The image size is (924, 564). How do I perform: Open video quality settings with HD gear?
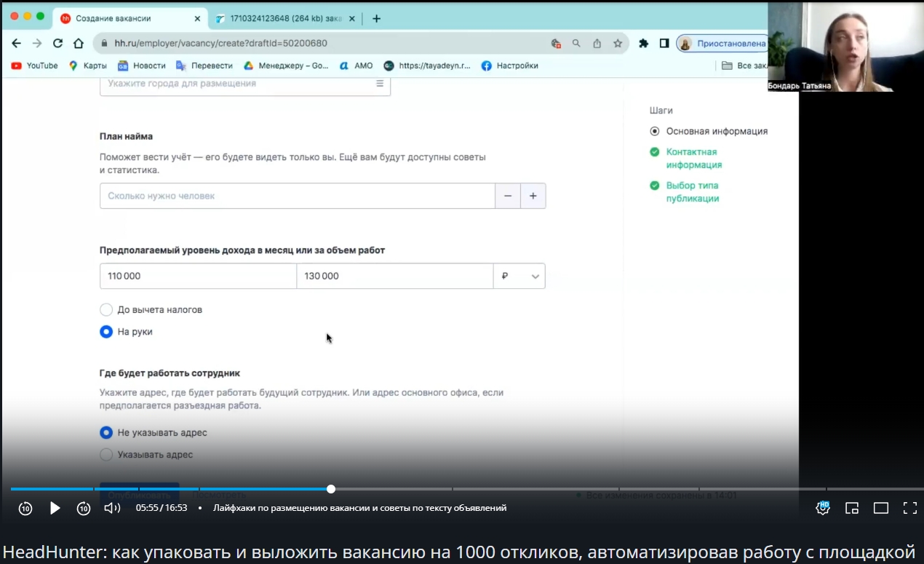point(823,508)
